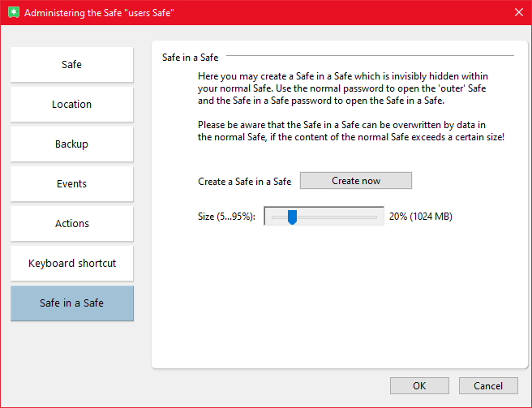Open the Safe settings tab
This screenshot has width=532, height=408.
click(x=72, y=65)
